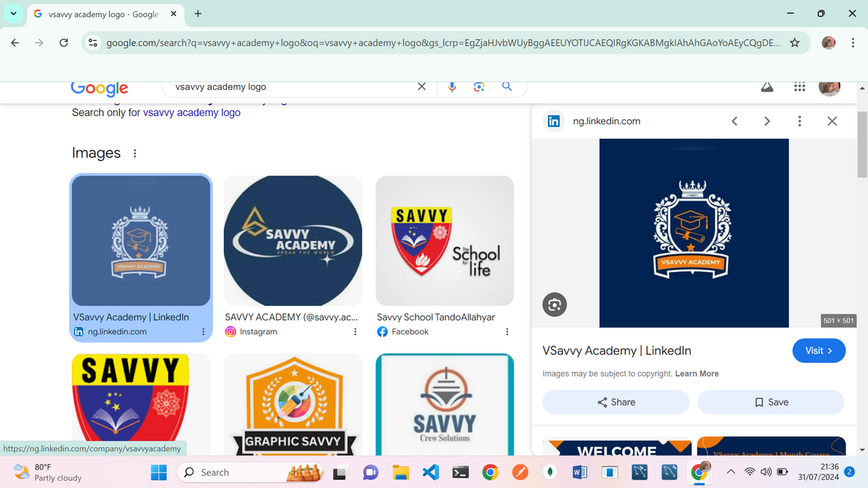Screen dimensions: 868x488
Task: Open Wi-Fi network settings in tray
Action: point(750,472)
